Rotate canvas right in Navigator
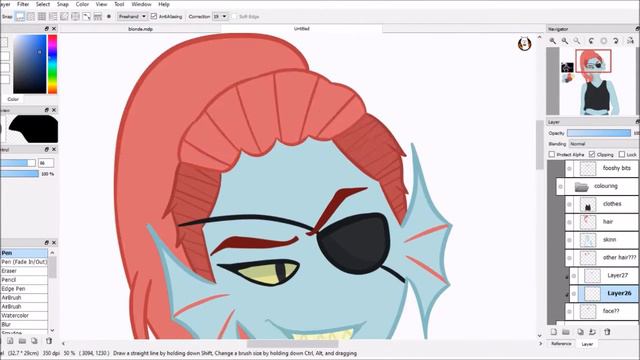 (x=616, y=41)
